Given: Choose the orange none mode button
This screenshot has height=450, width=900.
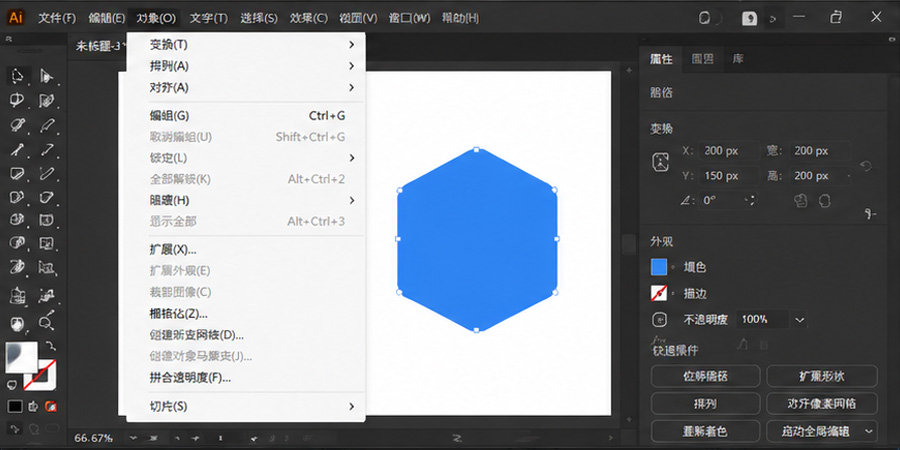Looking at the screenshot, I should pyautogui.click(x=51, y=406).
